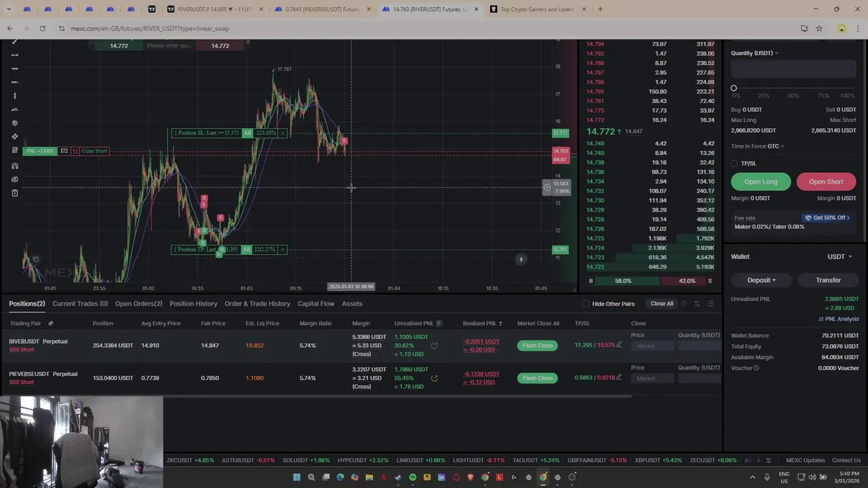Click the browser address bar URL
Viewport: 868px width, 488px height.
tap(150, 28)
